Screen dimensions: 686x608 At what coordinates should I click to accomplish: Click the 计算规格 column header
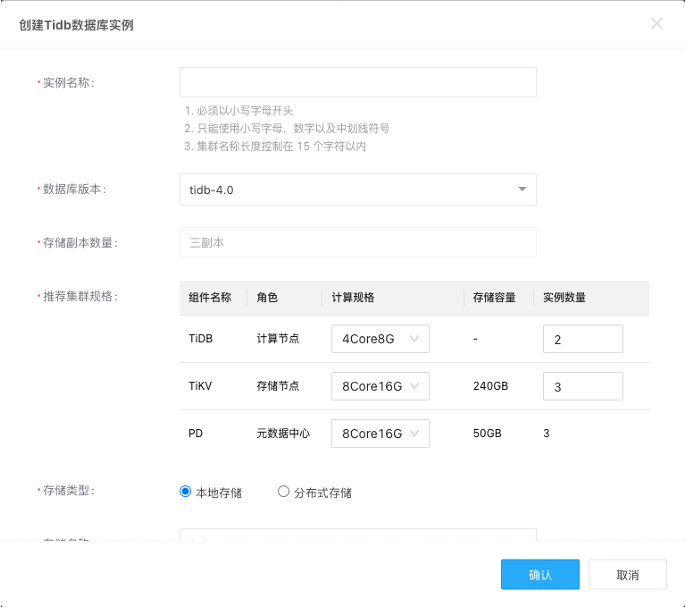(x=353, y=297)
